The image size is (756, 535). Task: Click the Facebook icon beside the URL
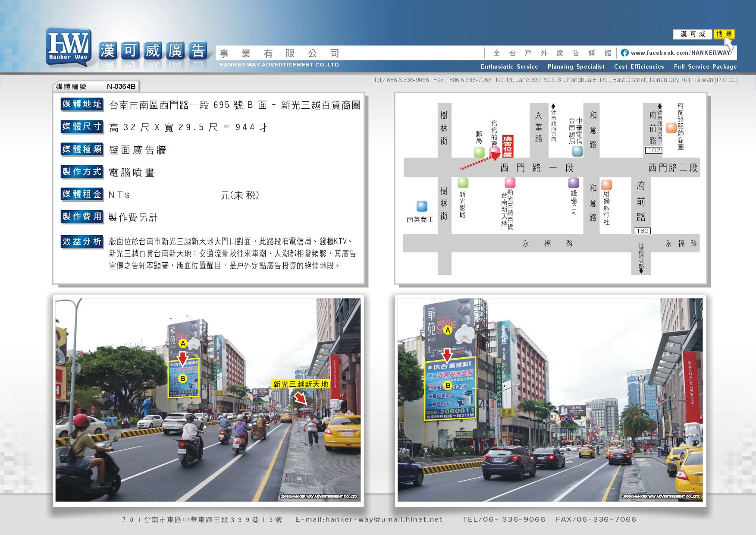pyautogui.click(x=624, y=53)
